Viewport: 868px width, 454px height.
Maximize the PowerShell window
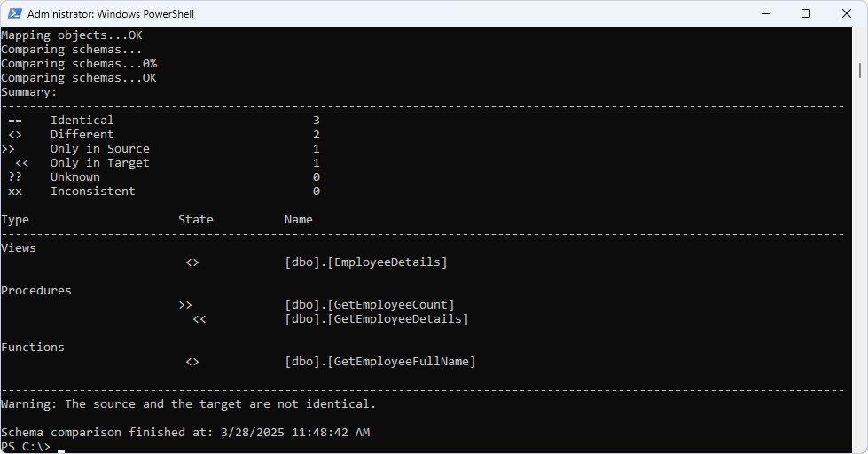coord(806,14)
